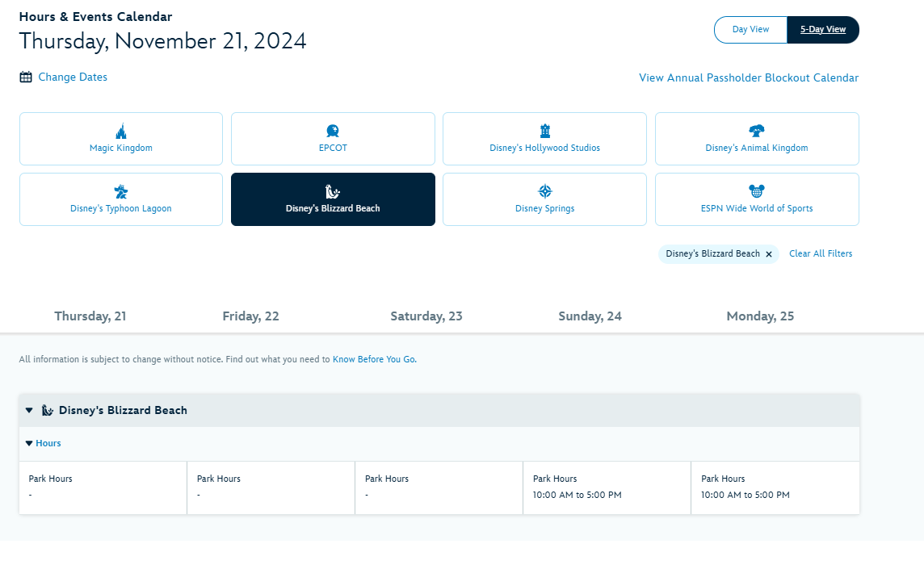Switch to Day View
The image size is (924, 569).
pos(750,30)
